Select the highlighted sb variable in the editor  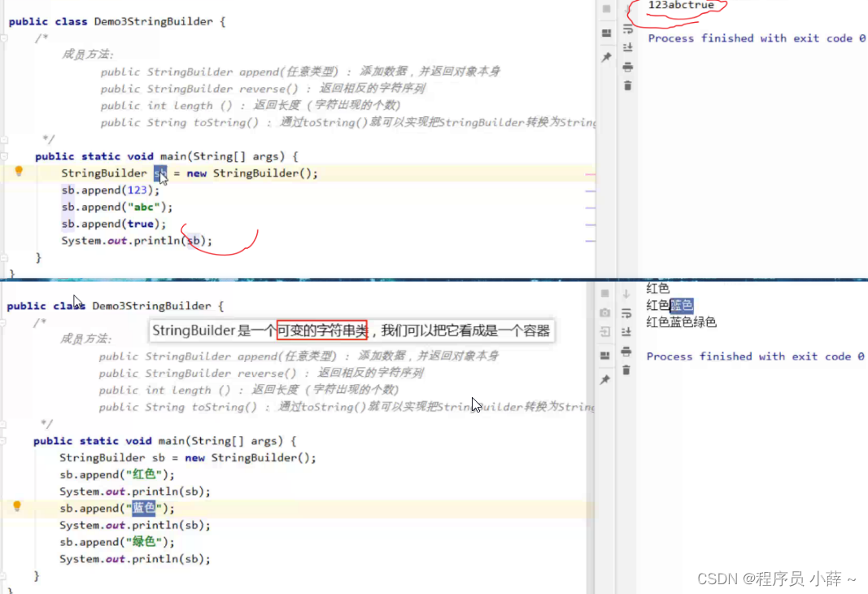click(159, 173)
